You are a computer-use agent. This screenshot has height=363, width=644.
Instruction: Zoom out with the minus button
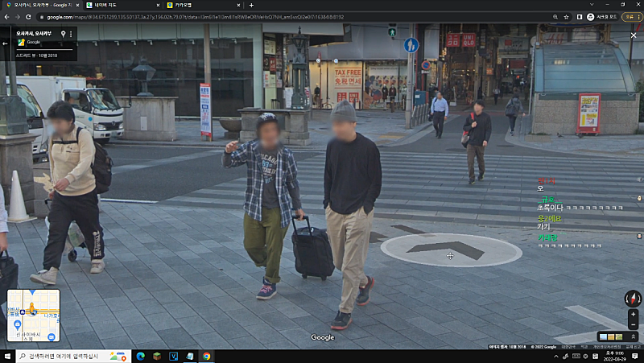[x=633, y=324]
